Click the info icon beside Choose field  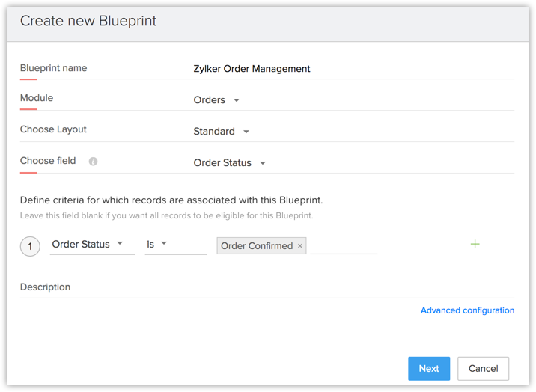pos(93,161)
